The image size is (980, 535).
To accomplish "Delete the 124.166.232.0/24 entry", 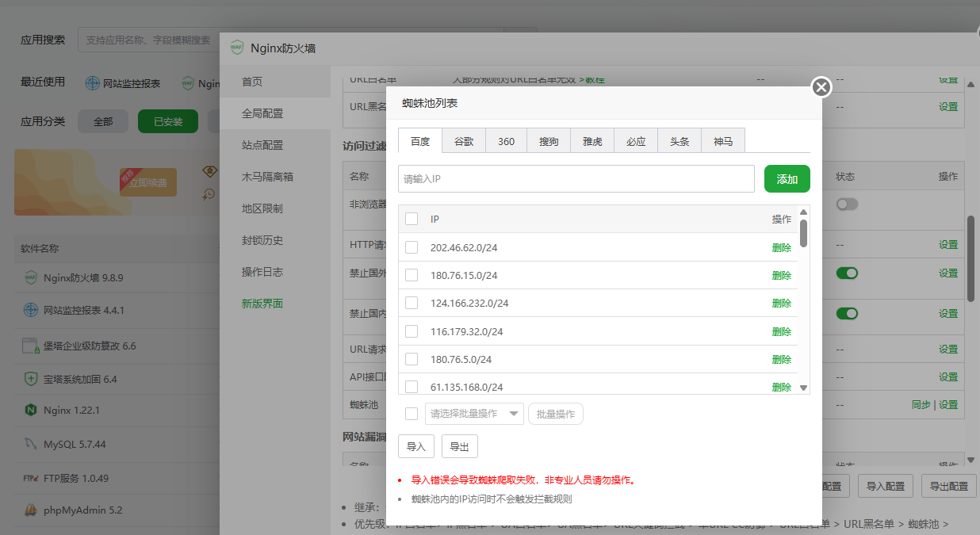I will click(782, 303).
